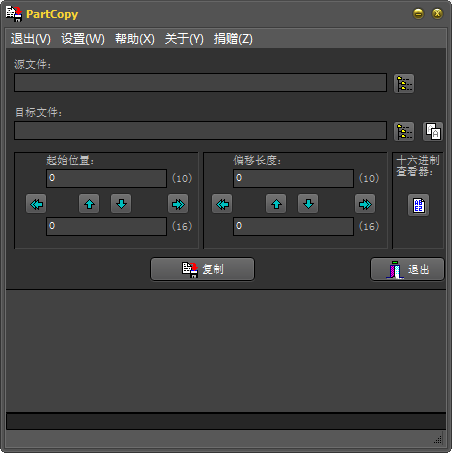This screenshot has width=452, height=453.
Task: Click the 退出 exit button
Action: [407, 269]
